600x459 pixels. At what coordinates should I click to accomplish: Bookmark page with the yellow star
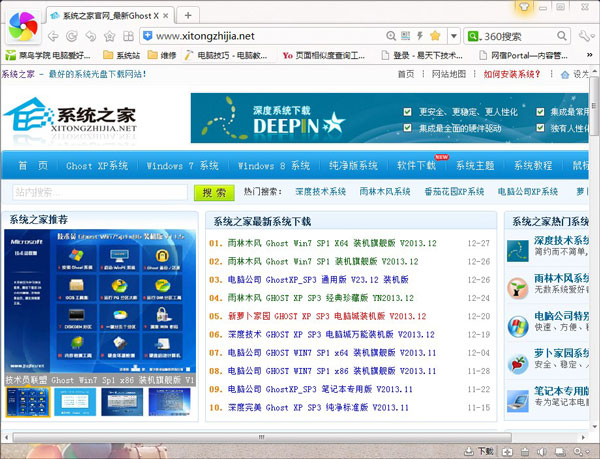(435, 36)
